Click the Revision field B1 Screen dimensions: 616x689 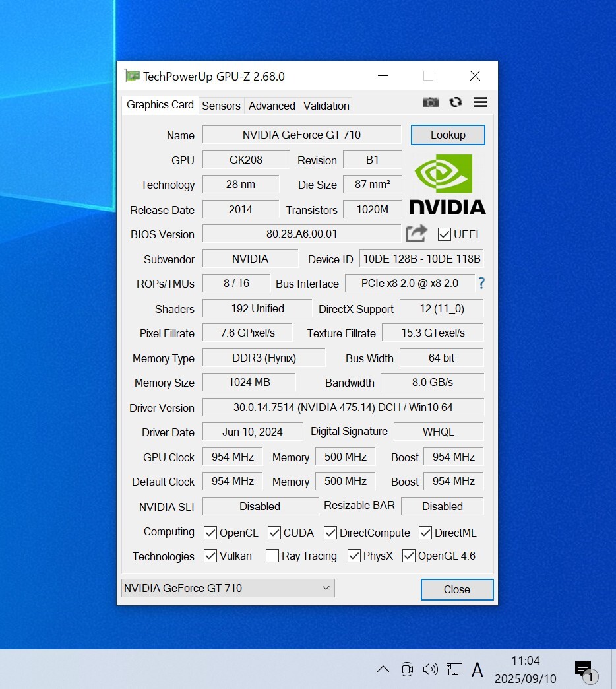373,160
